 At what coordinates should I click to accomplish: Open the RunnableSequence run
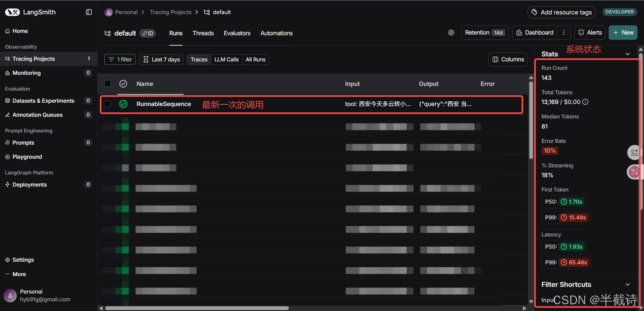tap(164, 104)
